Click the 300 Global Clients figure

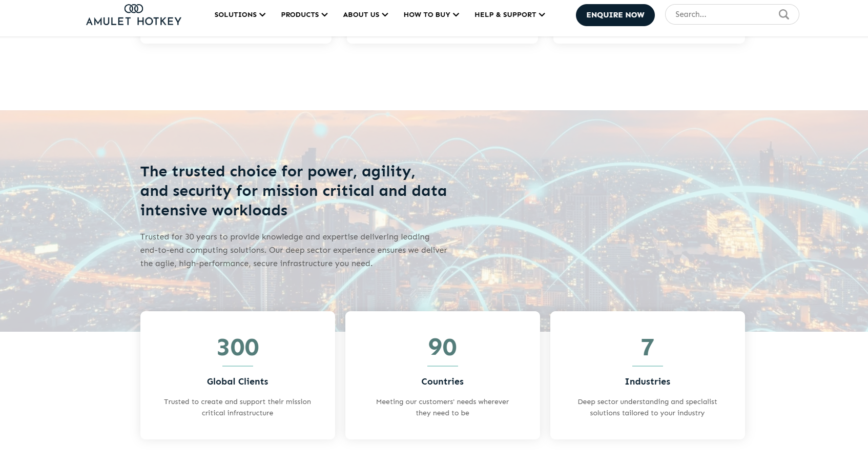[238, 347]
